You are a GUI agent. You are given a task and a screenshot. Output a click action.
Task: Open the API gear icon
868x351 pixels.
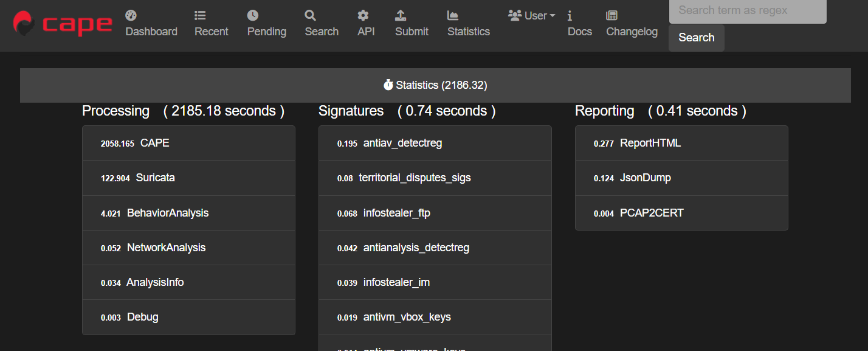click(x=363, y=15)
